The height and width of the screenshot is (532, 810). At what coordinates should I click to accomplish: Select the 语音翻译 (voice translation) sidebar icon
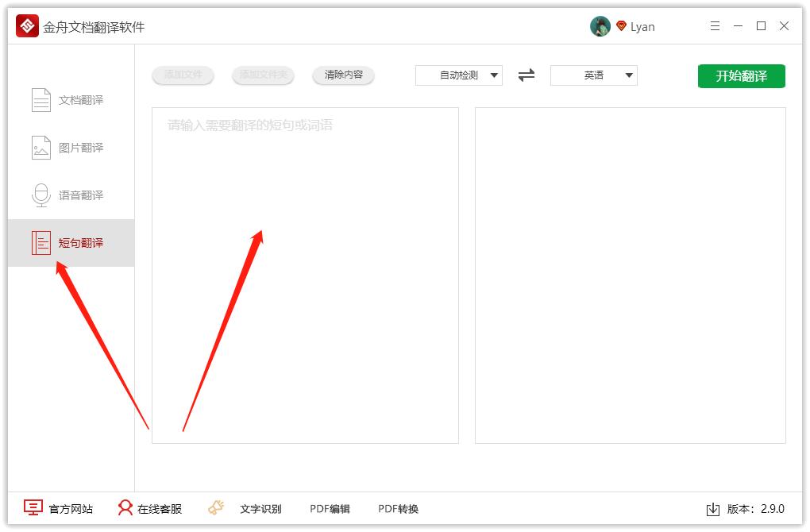coord(40,195)
